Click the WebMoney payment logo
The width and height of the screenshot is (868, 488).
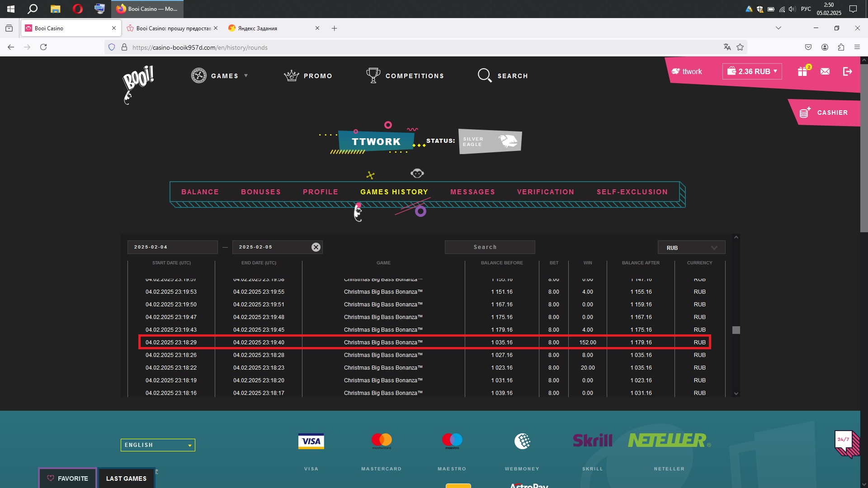522,441
